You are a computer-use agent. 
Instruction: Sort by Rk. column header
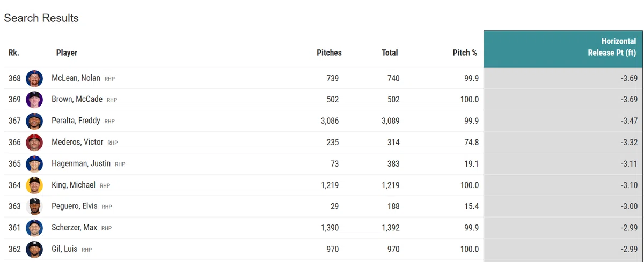(x=13, y=53)
